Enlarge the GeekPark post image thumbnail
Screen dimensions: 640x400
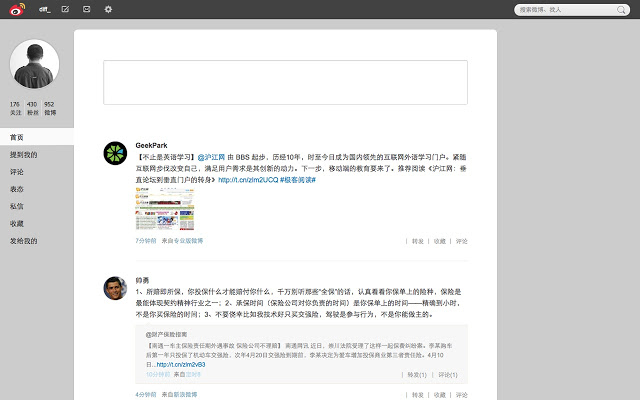coord(165,209)
